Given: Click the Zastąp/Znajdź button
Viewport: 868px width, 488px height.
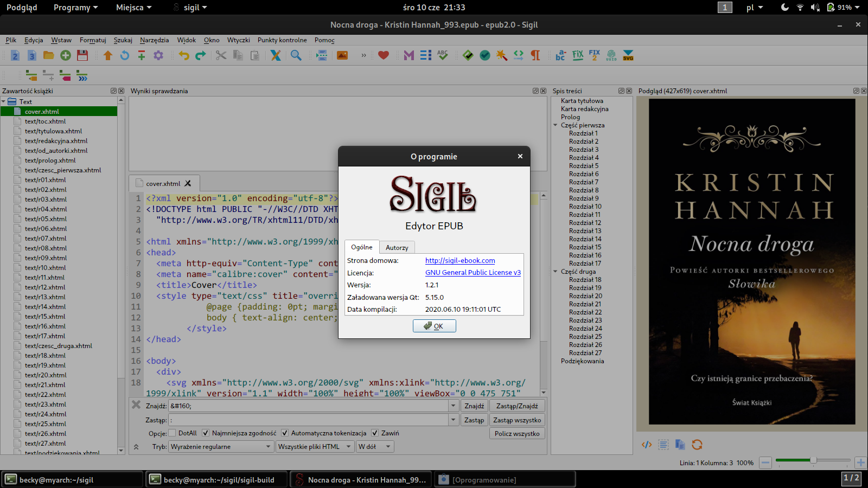Looking at the screenshot, I should [x=517, y=406].
